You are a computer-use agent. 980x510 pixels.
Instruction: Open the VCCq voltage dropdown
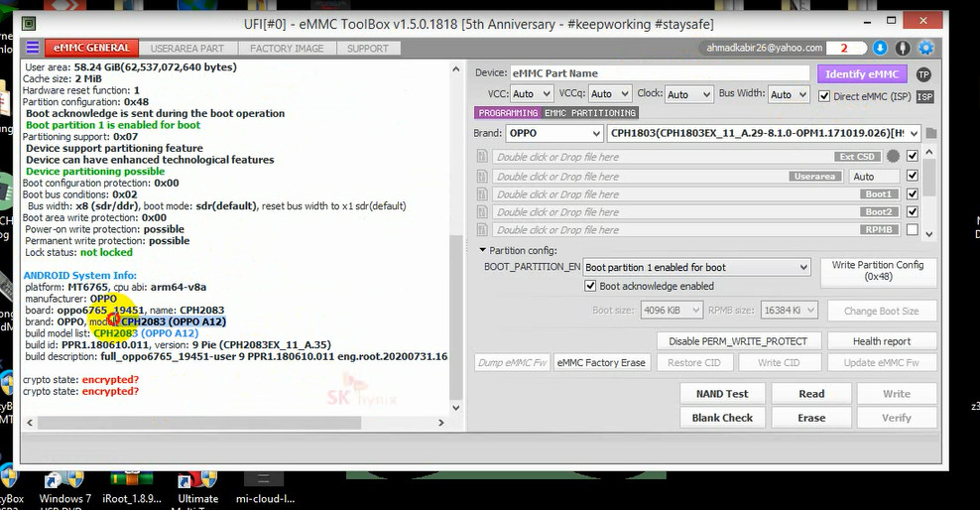coord(610,94)
